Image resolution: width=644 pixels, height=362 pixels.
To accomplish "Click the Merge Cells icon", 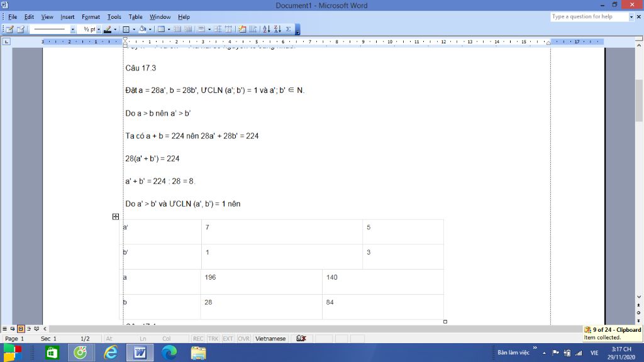I will point(177,29).
